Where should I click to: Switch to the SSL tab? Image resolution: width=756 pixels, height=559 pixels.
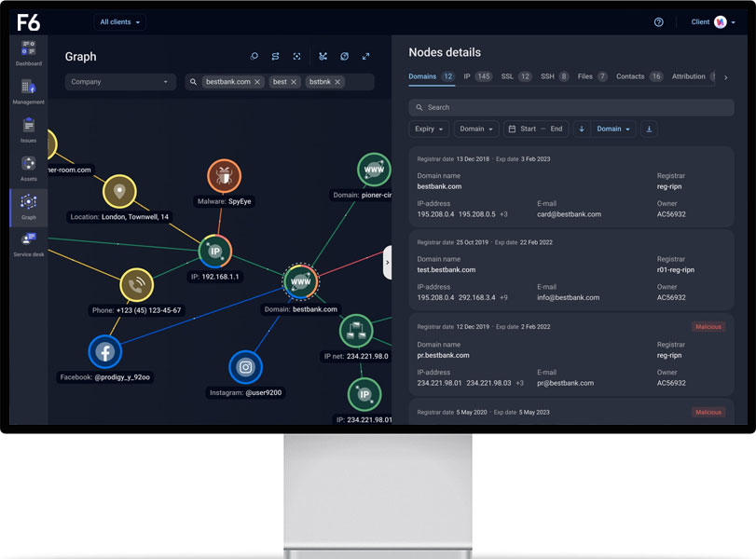tap(516, 76)
